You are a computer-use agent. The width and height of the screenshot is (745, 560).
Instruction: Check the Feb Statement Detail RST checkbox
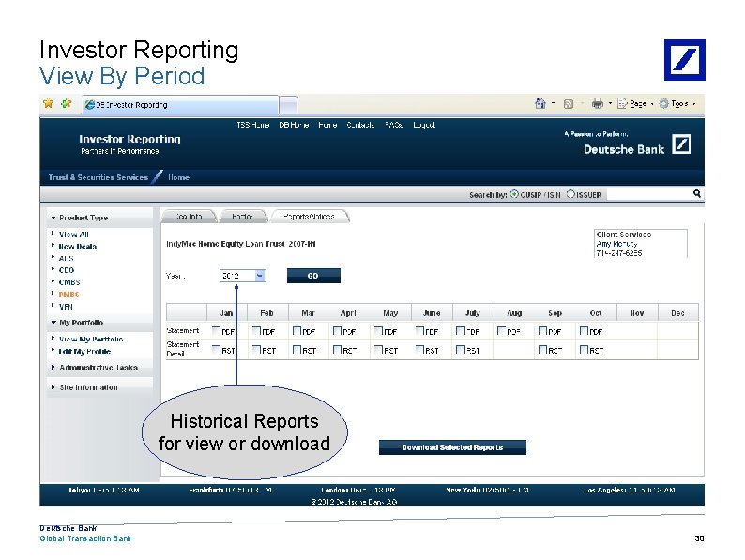(257, 350)
